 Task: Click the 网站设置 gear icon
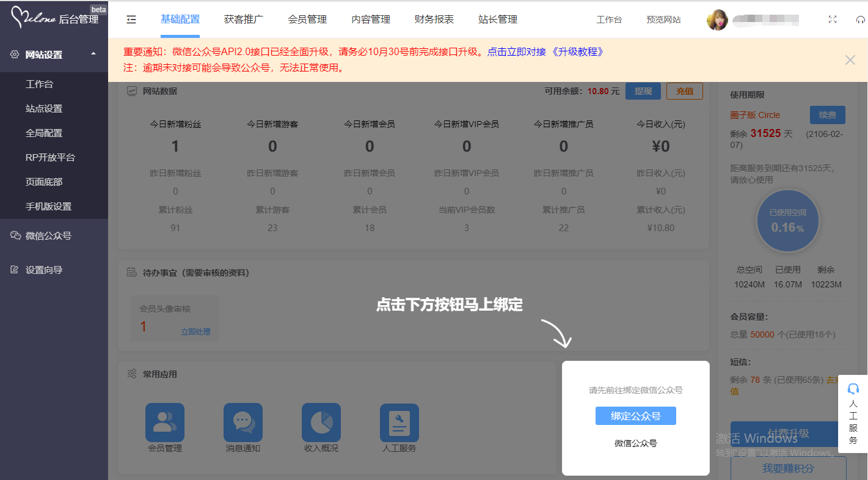click(15, 54)
